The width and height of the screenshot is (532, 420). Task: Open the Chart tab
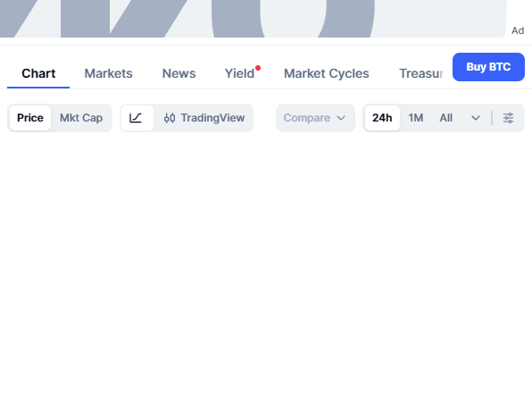[38, 73]
